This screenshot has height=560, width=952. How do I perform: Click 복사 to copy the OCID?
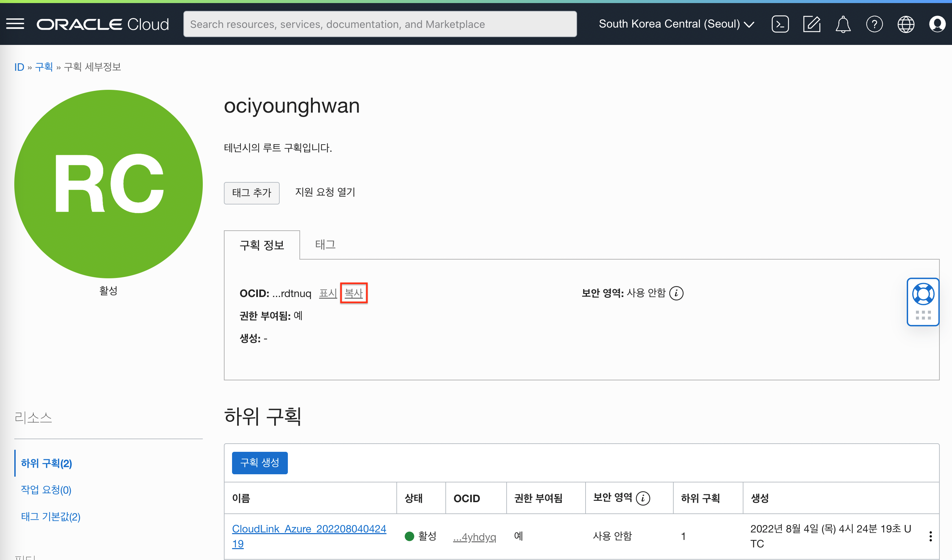point(354,293)
